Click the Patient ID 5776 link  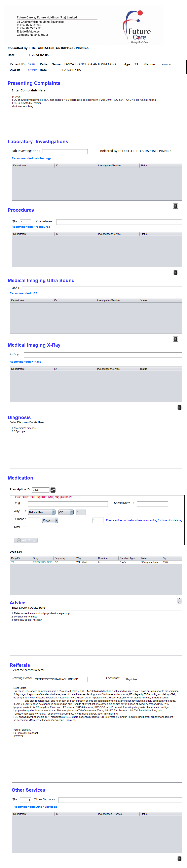[x=31, y=64]
